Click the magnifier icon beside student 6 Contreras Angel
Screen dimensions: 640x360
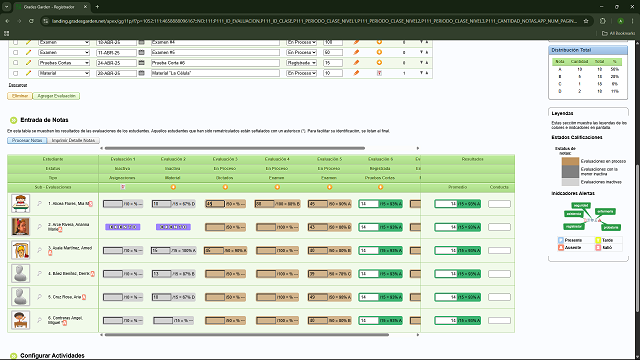coord(40,320)
